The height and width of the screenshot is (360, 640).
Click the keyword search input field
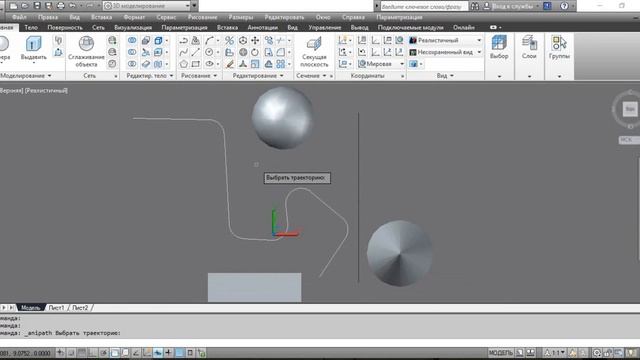pyautogui.click(x=424, y=6)
